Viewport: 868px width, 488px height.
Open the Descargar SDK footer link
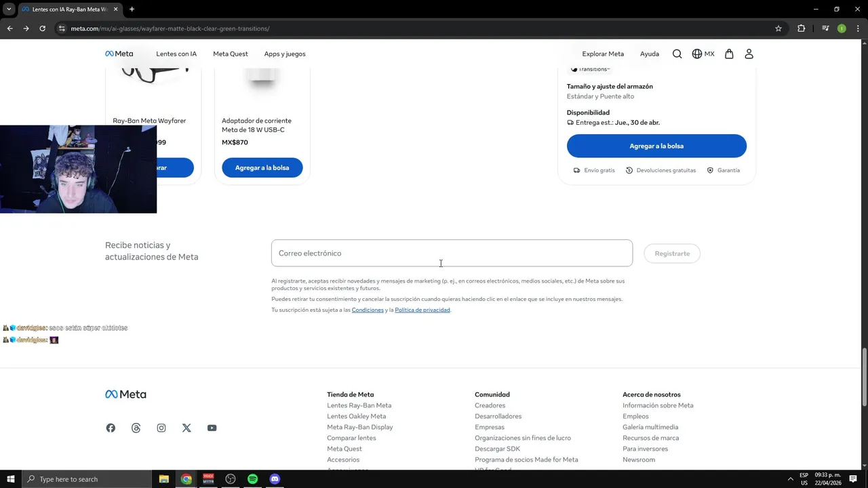click(x=497, y=449)
